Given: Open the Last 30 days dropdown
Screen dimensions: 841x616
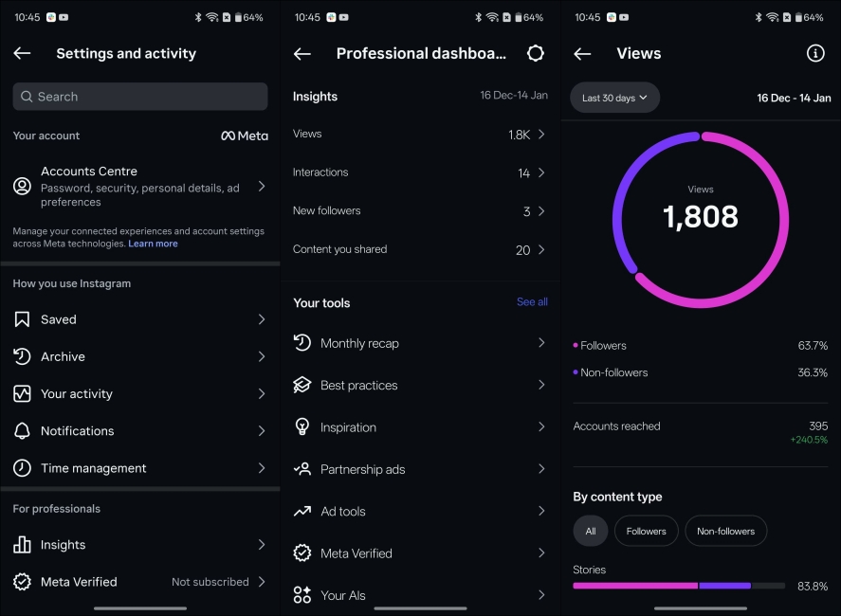Looking at the screenshot, I should 614,97.
